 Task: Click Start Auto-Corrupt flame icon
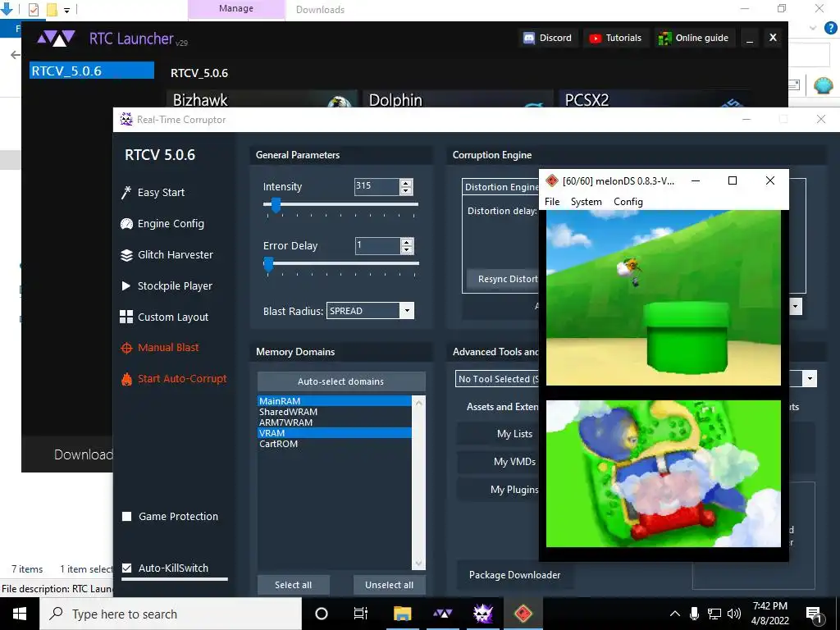126,379
